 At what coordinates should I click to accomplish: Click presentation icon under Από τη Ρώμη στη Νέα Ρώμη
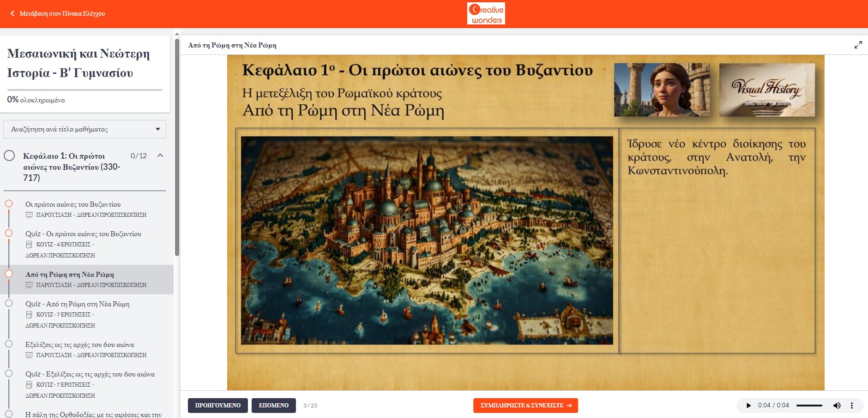tap(29, 285)
